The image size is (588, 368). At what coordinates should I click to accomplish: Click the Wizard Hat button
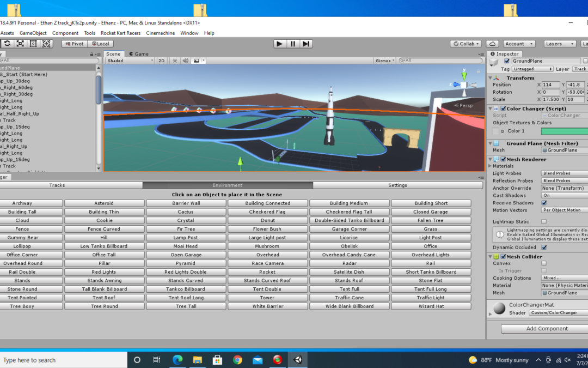click(431, 306)
